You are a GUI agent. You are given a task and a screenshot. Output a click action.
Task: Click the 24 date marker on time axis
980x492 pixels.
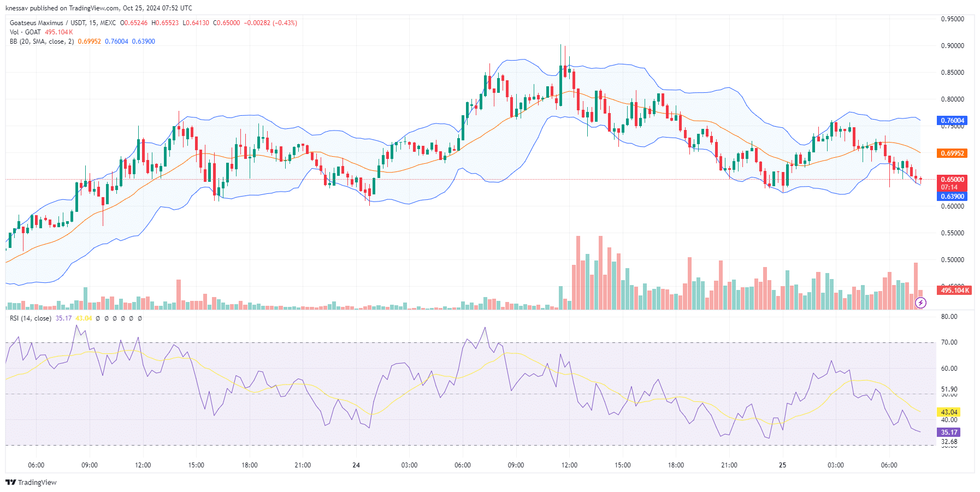point(356,465)
